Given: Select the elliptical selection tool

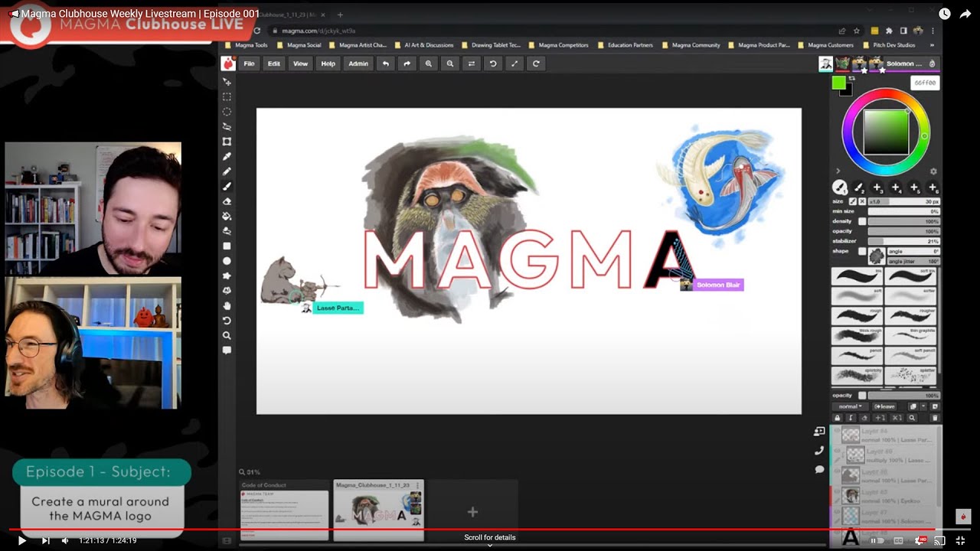Looking at the screenshot, I should [x=227, y=112].
